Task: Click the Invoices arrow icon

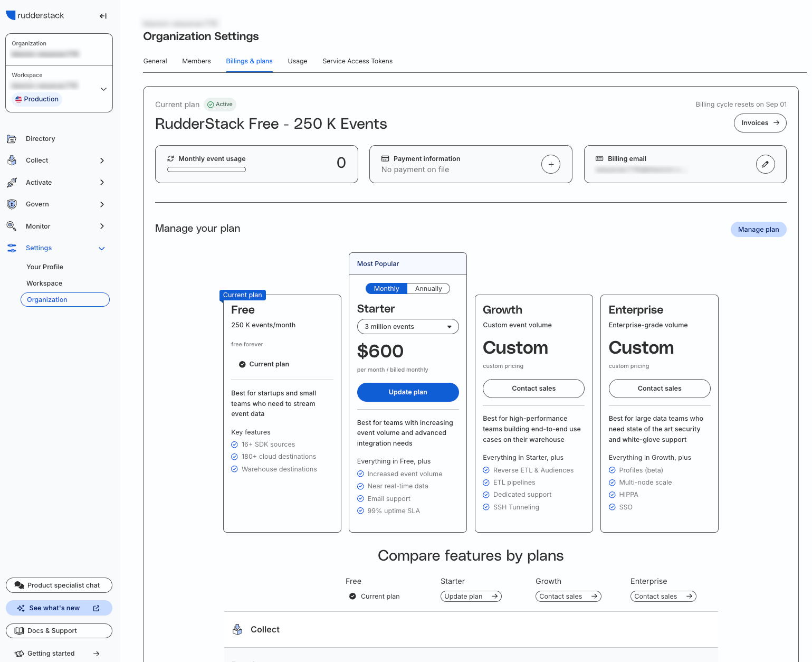Action: pyautogui.click(x=777, y=123)
